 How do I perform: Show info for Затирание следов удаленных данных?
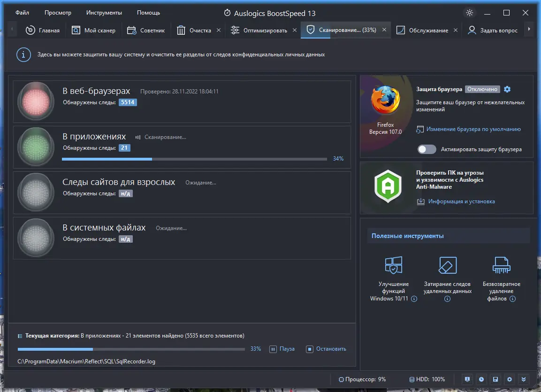(448, 299)
